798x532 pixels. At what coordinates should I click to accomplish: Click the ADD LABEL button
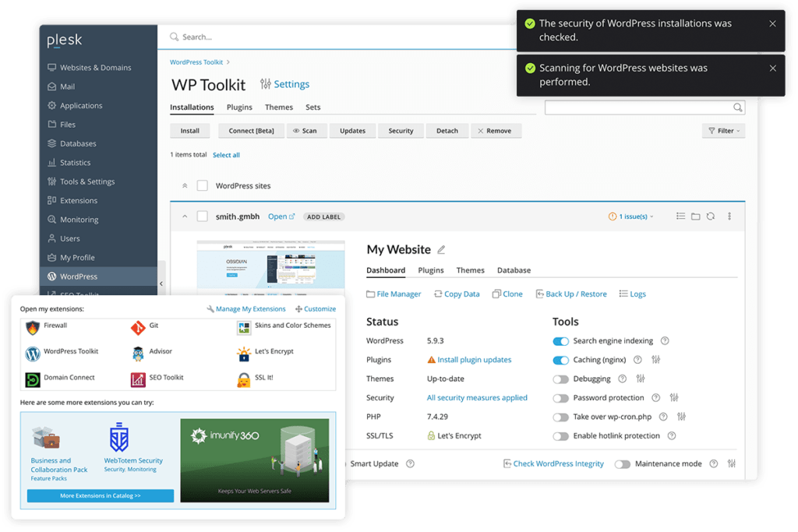click(x=323, y=217)
